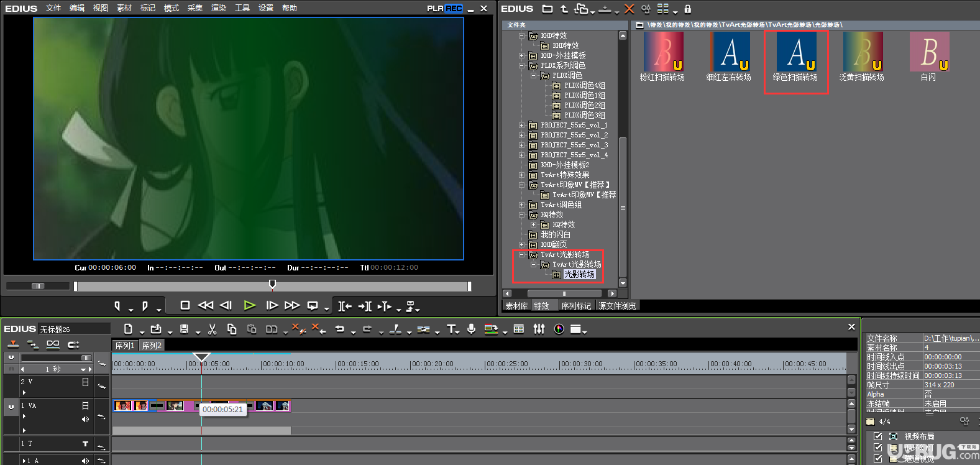980x465 pixels.
Task: Go up one folder level in effects panel
Action: (564, 9)
